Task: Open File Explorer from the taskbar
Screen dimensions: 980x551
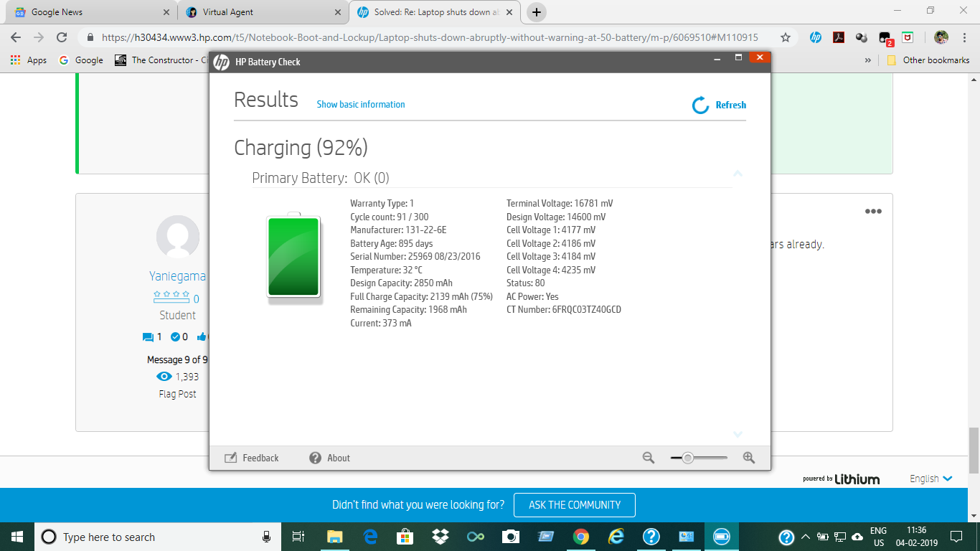Action: [335, 537]
